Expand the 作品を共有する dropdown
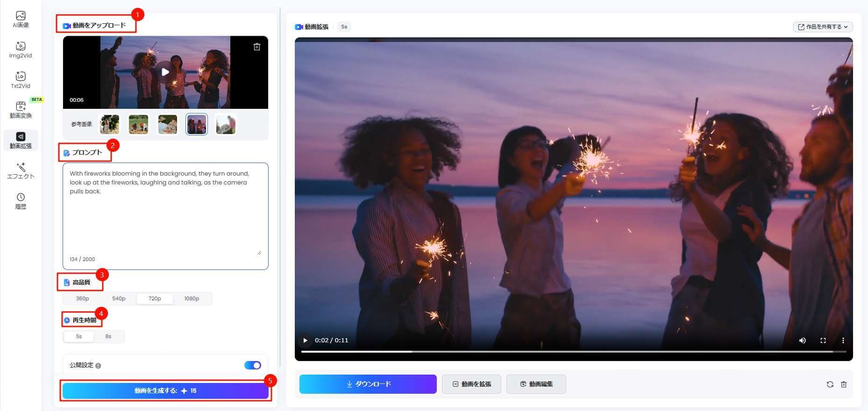Screen dimensions: 868x411 (823, 27)
